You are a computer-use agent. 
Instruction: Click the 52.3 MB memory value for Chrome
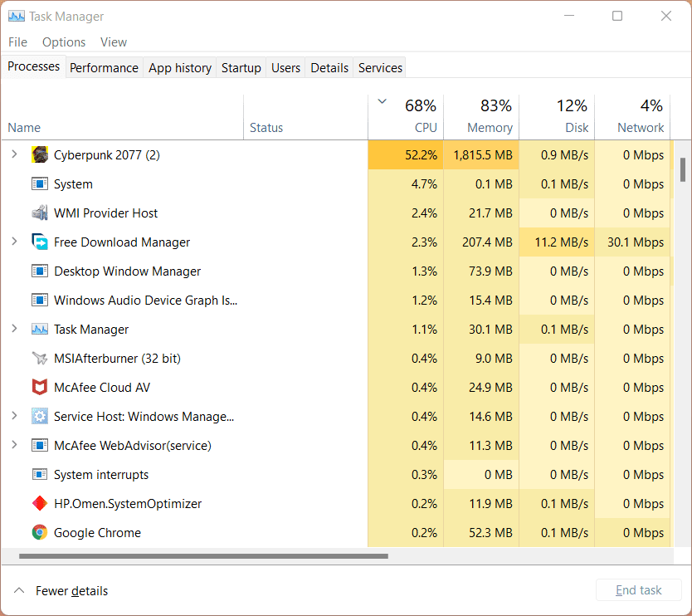[x=490, y=533]
